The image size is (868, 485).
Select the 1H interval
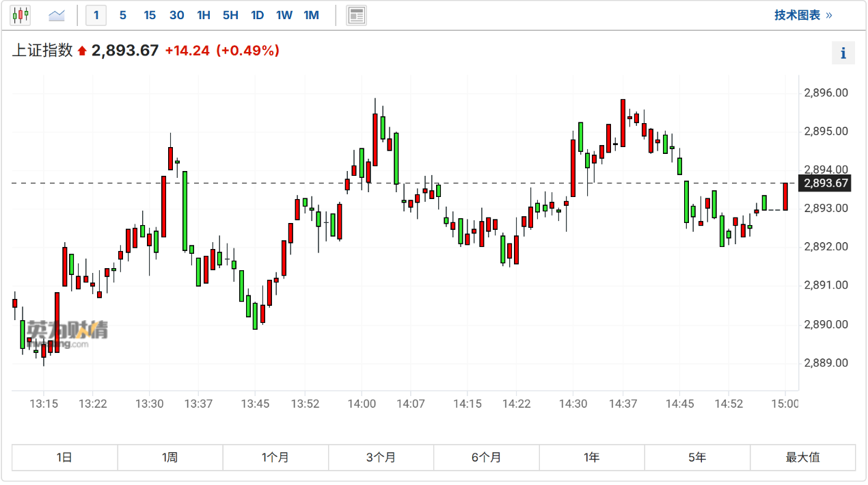[x=204, y=15]
